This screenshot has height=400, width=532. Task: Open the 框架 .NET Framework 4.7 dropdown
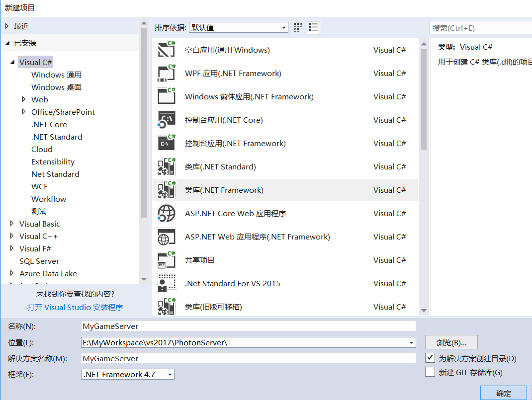[x=128, y=374]
